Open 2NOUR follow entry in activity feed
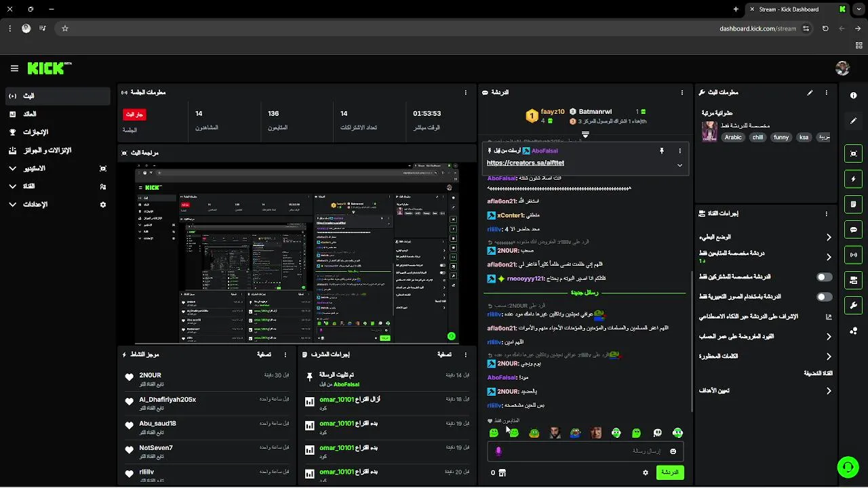 (205, 379)
